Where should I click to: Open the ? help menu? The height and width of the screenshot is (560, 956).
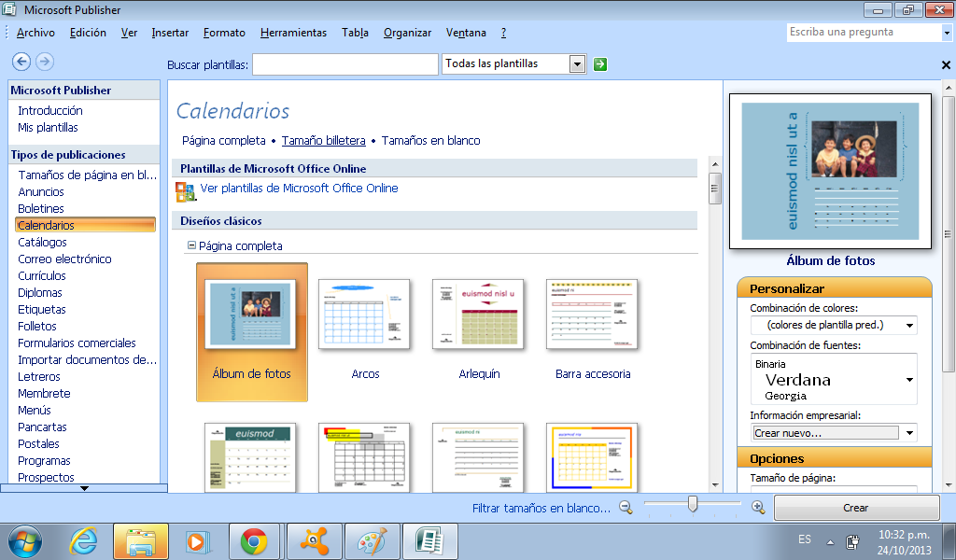coord(503,33)
